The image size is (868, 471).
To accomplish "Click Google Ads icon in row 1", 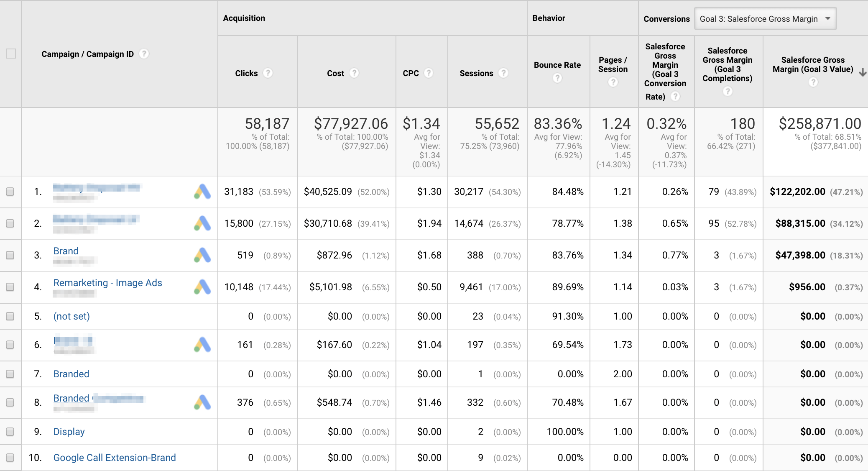I will tap(202, 192).
